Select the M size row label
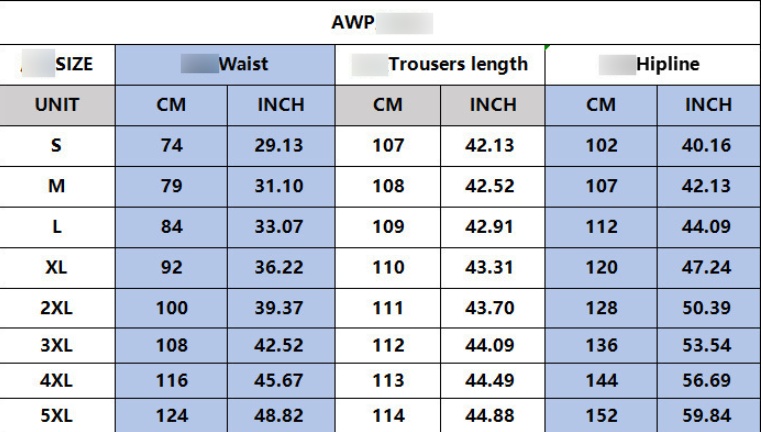The image size is (763, 432). 57,187
